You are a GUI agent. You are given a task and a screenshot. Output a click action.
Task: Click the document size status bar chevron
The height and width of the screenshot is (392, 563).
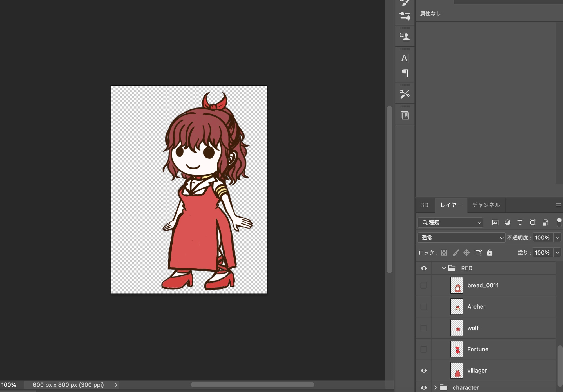click(x=116, y=385)
